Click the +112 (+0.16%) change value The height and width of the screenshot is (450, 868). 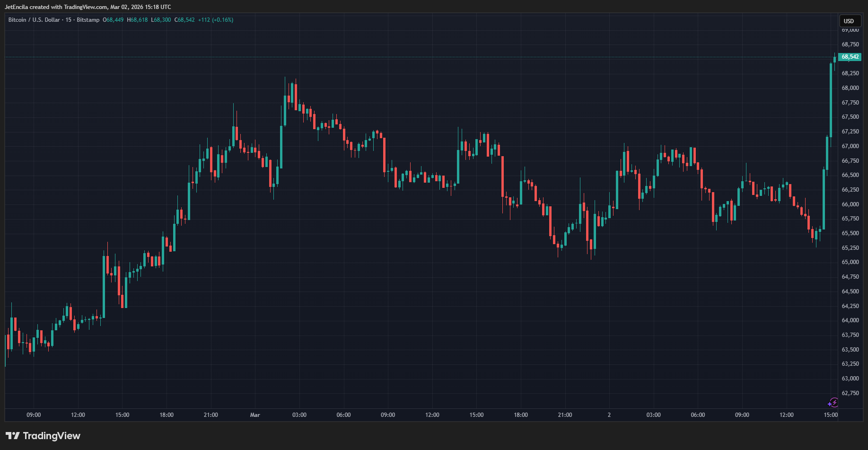tap(215, 20)
